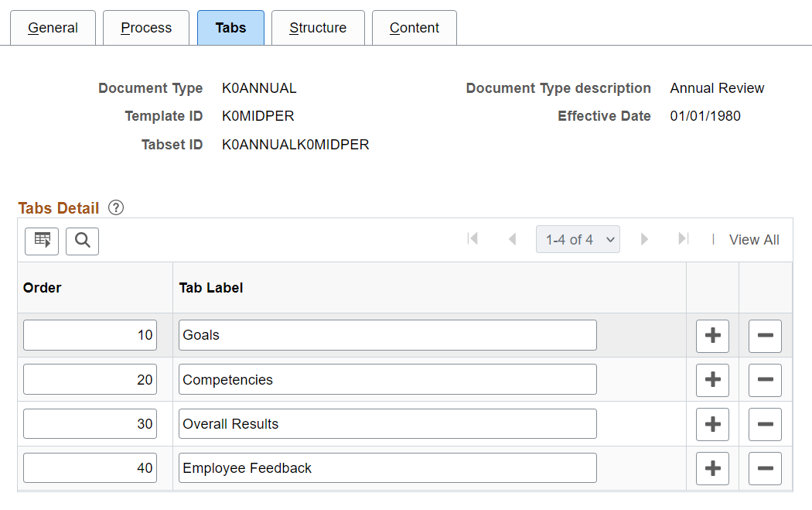812x510 pixels.
Task: Click the Overall Results tab label field
Action: pyautogui.click(x=387, y=423)
